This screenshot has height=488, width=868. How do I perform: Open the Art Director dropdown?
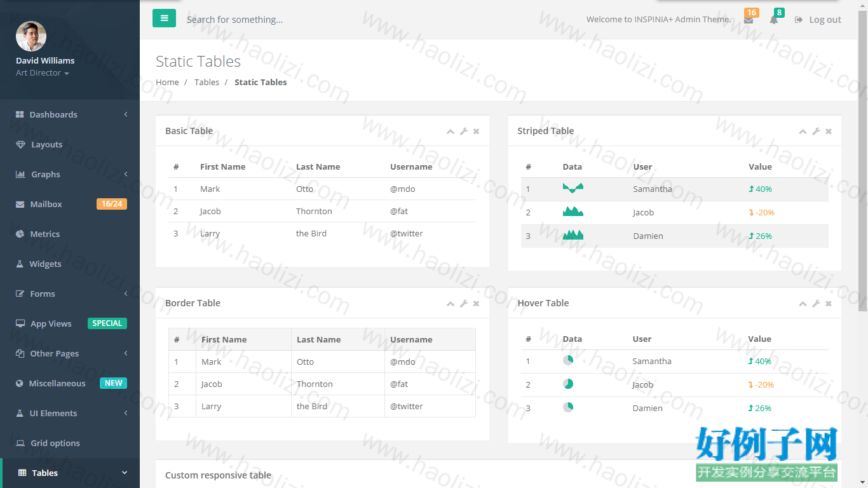pyautogui.click(x=43, y=73)
